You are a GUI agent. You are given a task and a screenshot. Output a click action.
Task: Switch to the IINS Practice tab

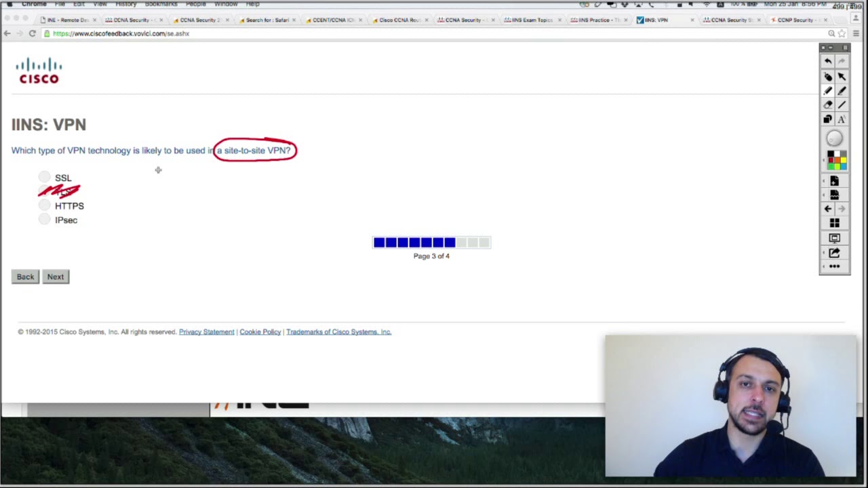click(x=598, y=20)
